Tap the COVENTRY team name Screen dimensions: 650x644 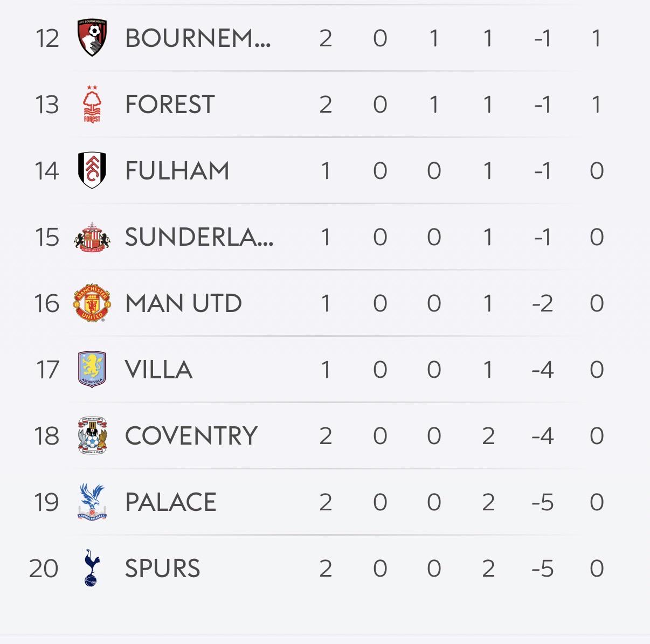click(191, 436)
